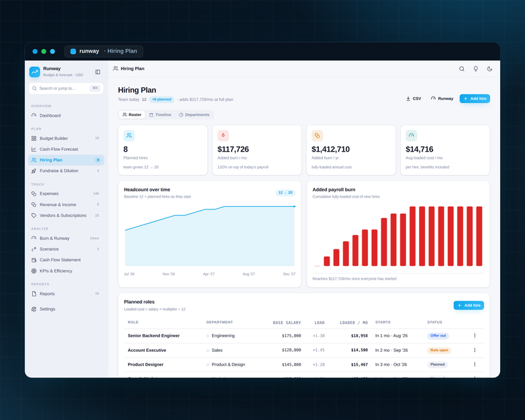Select Hiring Plan sidebar item
The height and width of the screenshot is (420, 525).
coord(66,160)
